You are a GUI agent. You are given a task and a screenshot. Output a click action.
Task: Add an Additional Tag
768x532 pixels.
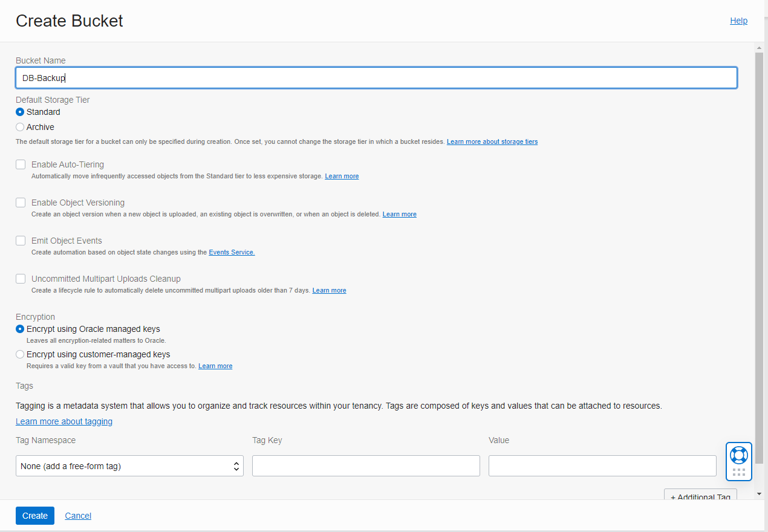pyautogui.click(x=700, y=496)
